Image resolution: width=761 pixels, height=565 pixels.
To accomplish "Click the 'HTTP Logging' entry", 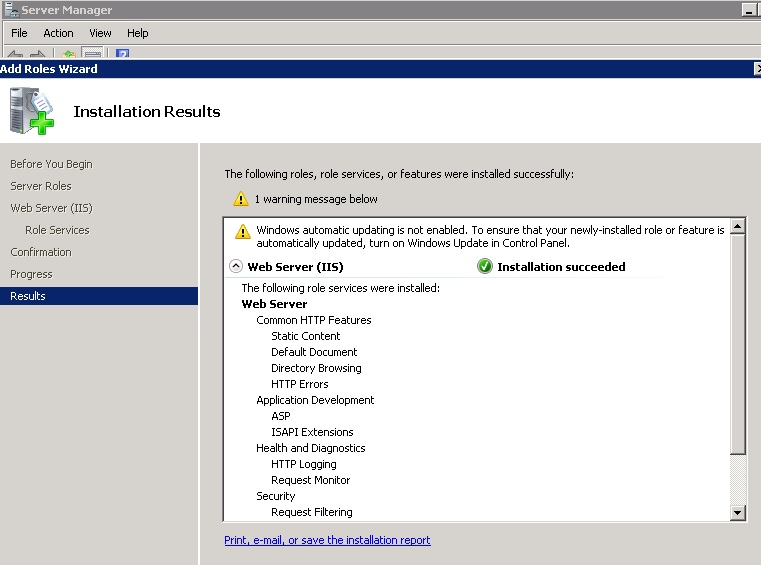I will click(304, 464).
